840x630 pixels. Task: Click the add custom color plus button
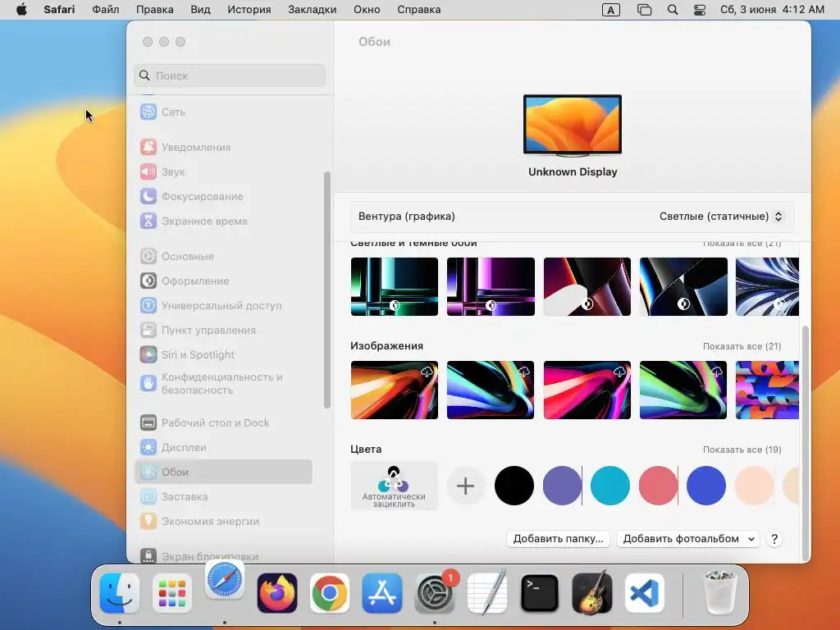pos(466,486)
